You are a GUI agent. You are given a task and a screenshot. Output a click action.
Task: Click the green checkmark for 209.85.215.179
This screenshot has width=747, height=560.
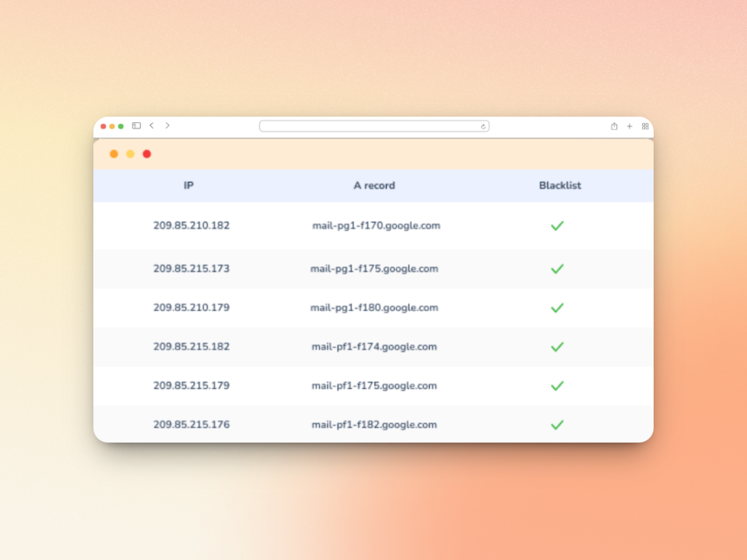[557, 387]
